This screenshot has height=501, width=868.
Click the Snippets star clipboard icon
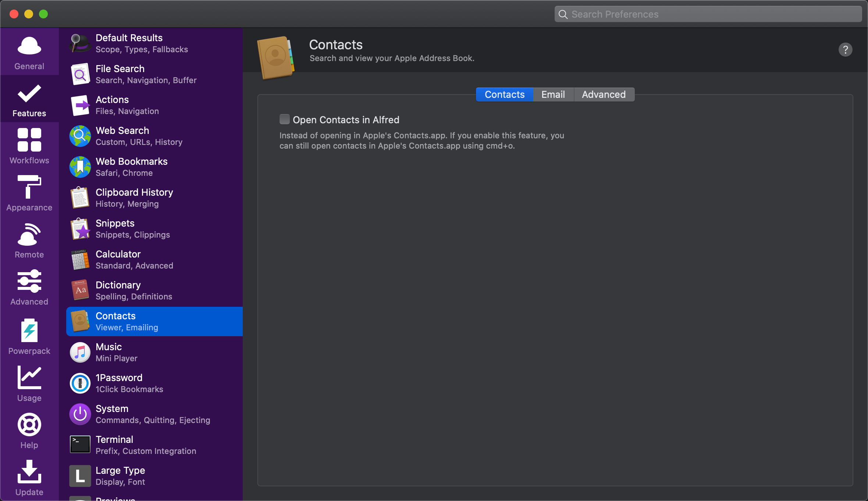click(x=80, y=229)
